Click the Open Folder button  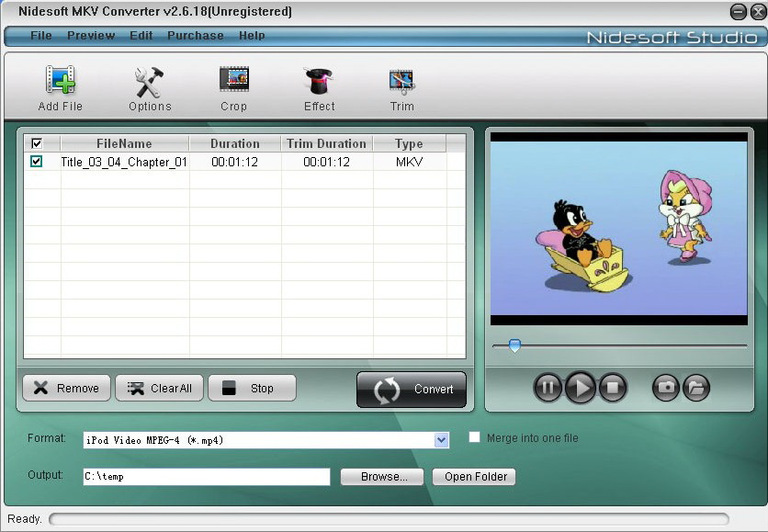[474, 477]
